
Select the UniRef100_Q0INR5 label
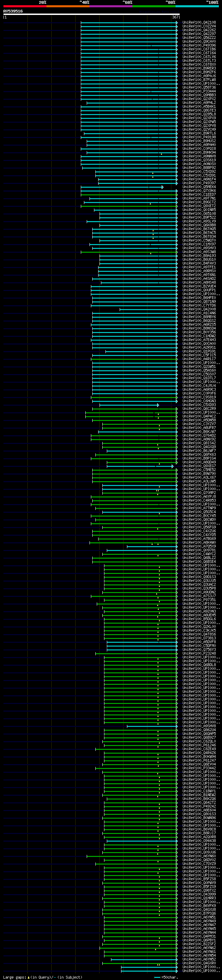199,210
